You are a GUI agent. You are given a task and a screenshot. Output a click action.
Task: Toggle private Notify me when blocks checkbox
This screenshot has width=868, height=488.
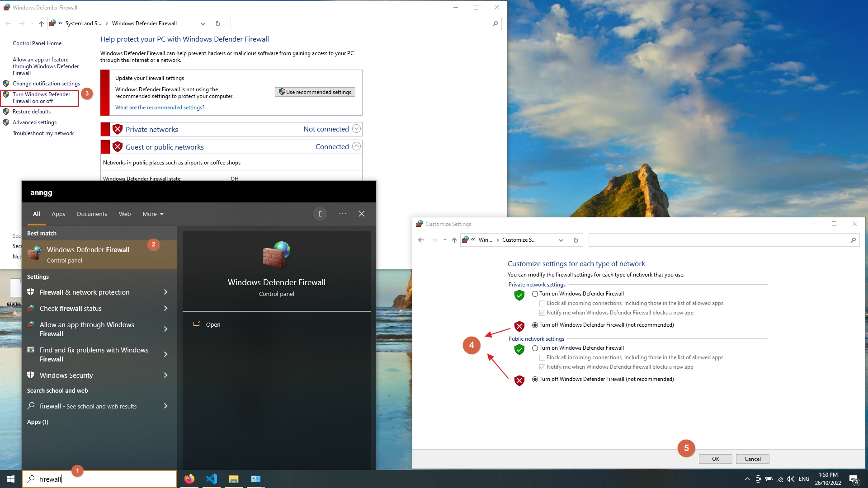542,313
